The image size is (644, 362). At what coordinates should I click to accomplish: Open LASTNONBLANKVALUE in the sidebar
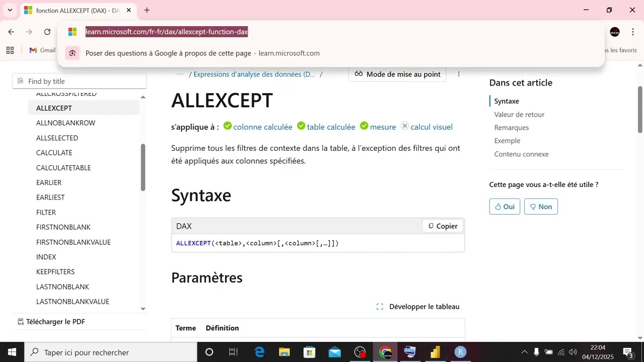pos(72,302)
